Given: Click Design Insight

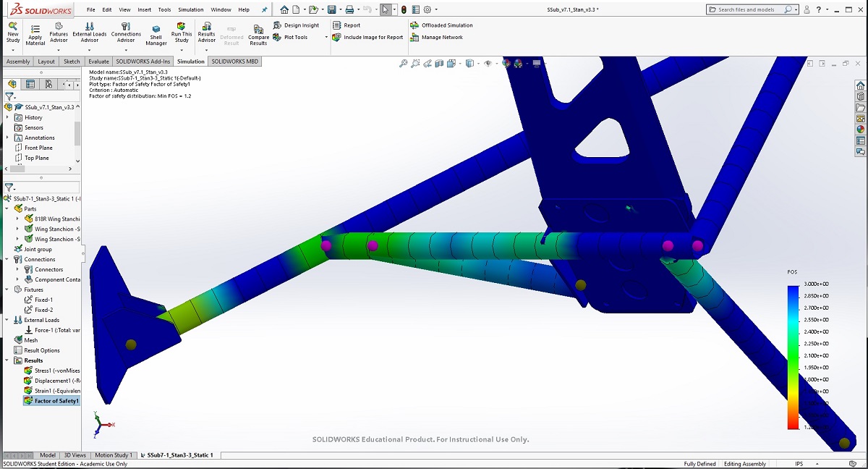Looking at the screenshot, I should (296, 25).
